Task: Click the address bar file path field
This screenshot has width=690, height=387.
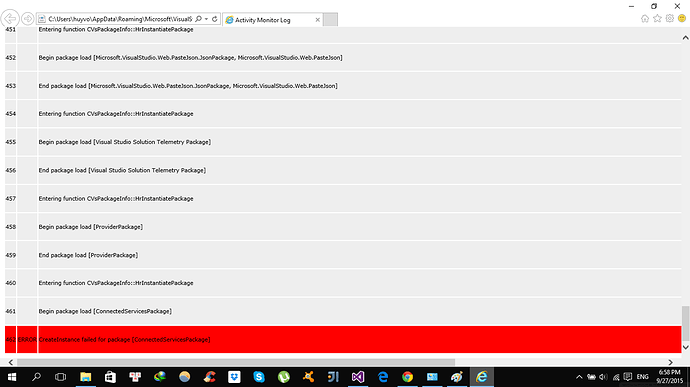Action: click(120, 19)
